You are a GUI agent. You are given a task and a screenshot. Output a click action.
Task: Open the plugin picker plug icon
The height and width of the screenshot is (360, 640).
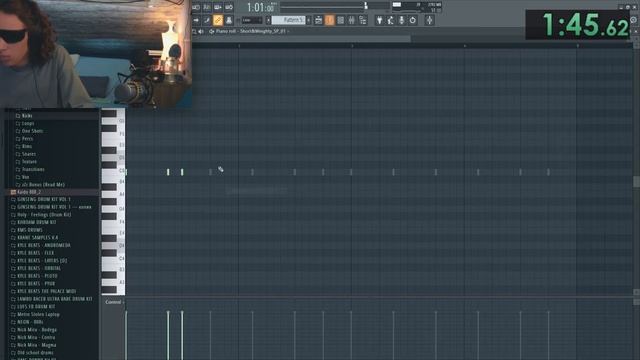click(x=380, y=20)
